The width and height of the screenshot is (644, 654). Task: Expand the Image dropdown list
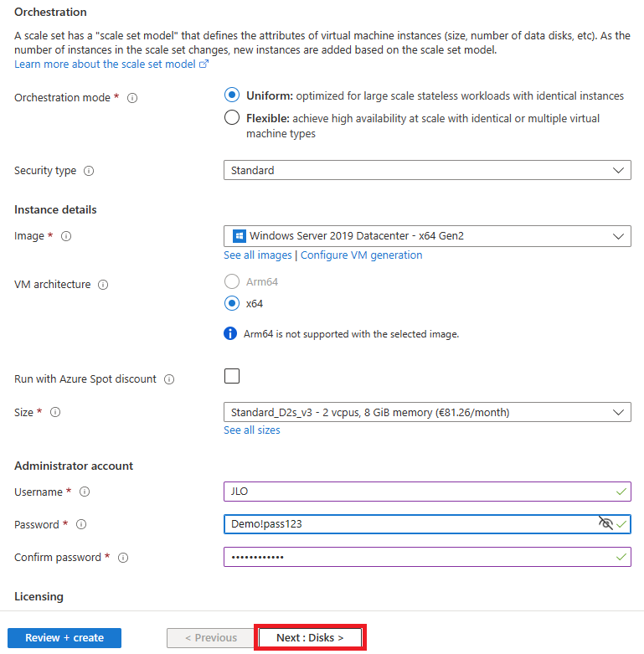(x=427, y=236)
